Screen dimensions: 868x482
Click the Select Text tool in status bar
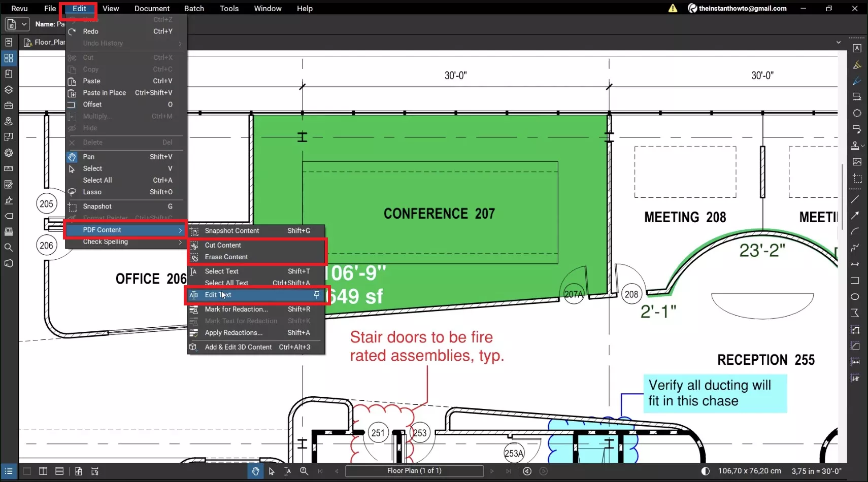pos(288,471)
